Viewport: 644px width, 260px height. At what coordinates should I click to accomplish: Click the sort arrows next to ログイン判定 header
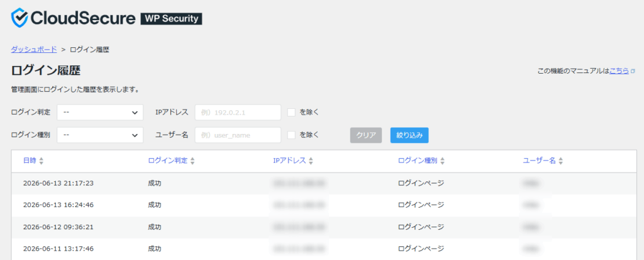[192, 161]
